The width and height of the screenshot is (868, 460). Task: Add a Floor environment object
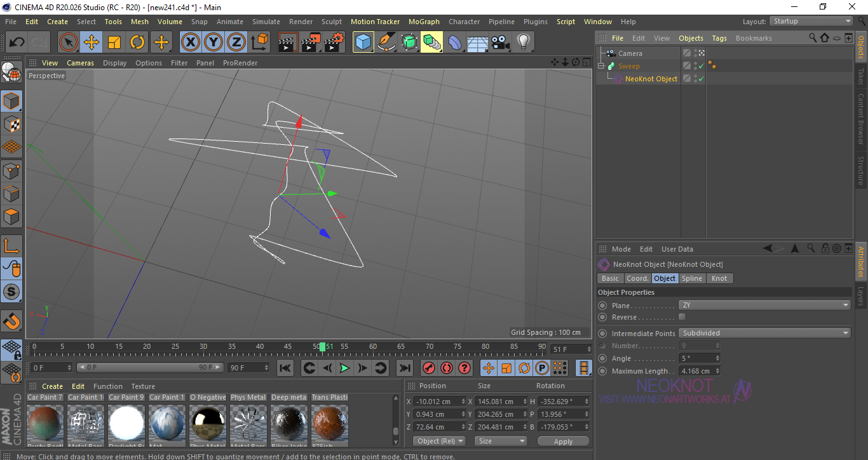(x=477, y=43)
